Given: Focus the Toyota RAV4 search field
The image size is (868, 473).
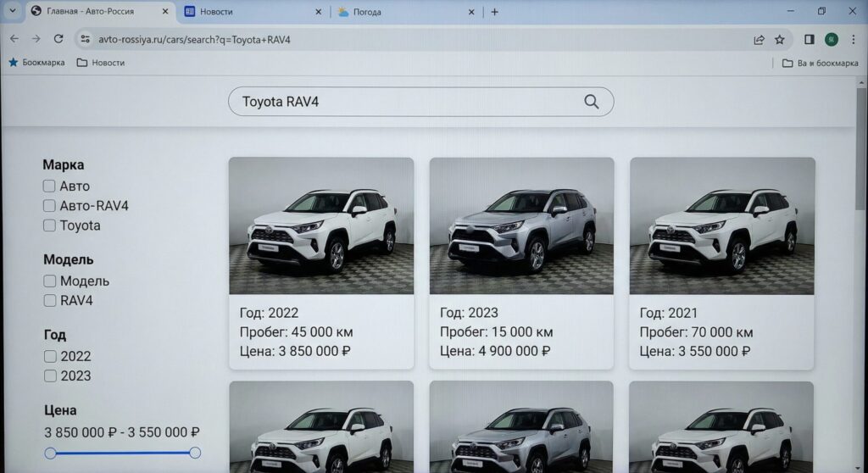Looking at the screenshot, I should point(420,102).
